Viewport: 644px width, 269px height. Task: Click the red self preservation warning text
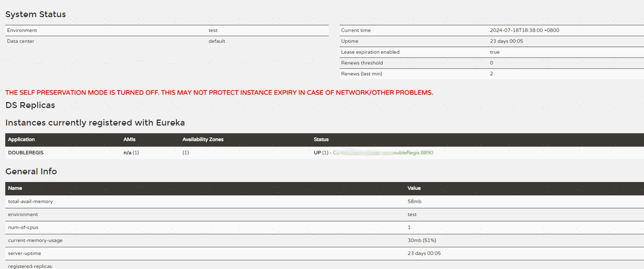click(219, 93)
